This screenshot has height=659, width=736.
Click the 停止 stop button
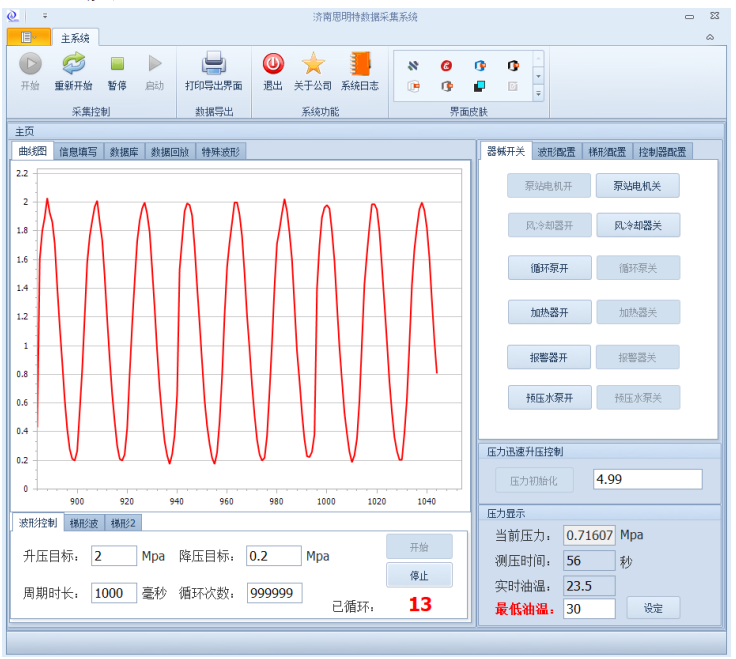(419, 575)
